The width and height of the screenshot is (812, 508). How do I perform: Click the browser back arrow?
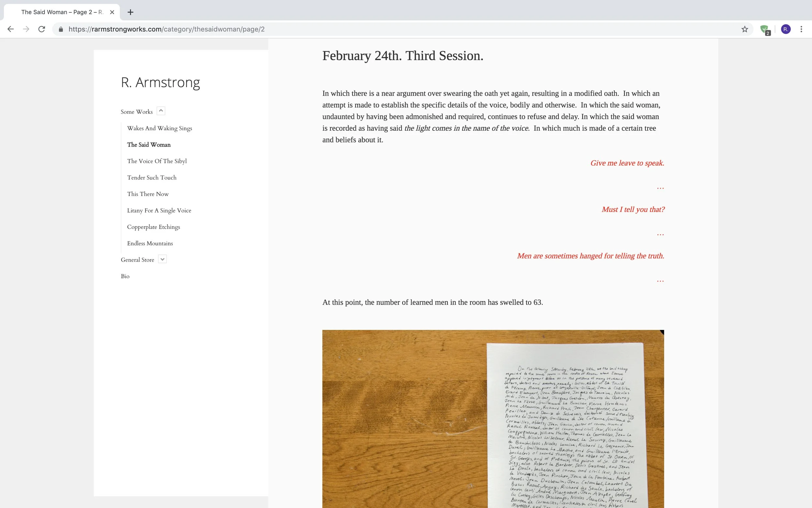click(x=10, y=29)
